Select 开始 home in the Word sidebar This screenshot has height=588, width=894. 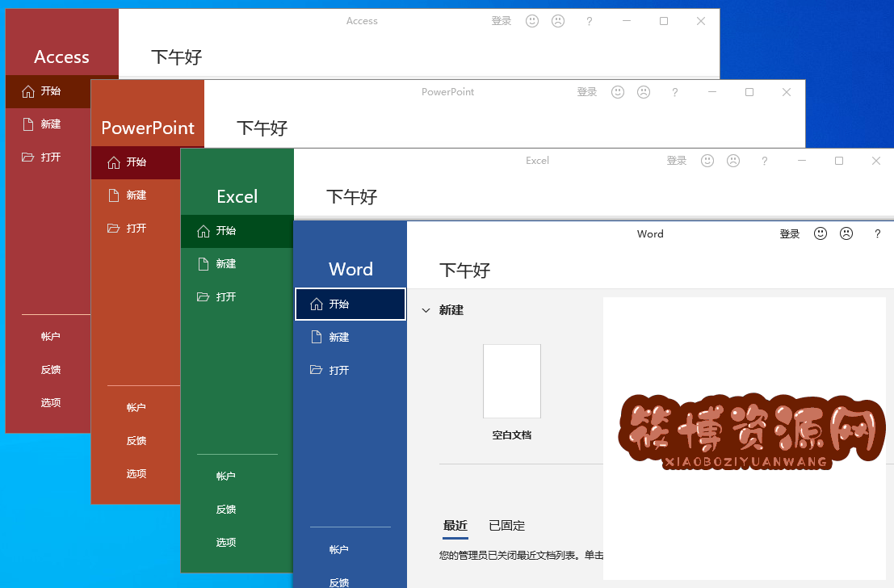pyautogui.click(x=350, y=304)
